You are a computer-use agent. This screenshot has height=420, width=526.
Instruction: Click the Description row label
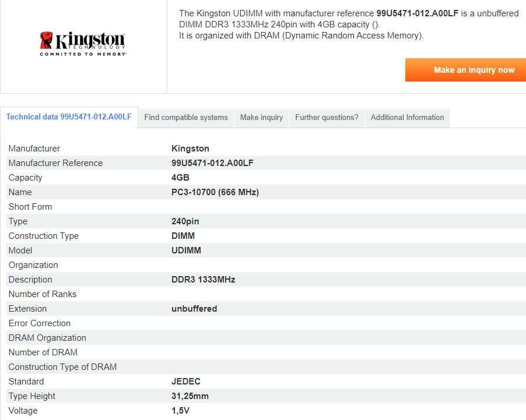tap(30, 280)
